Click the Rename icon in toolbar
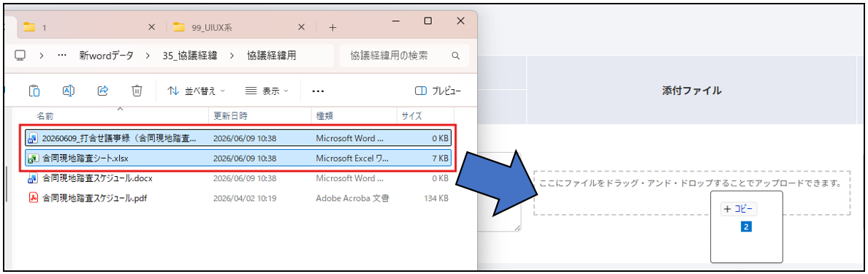This screenshot has height=274, width=868. click(69, 91)
